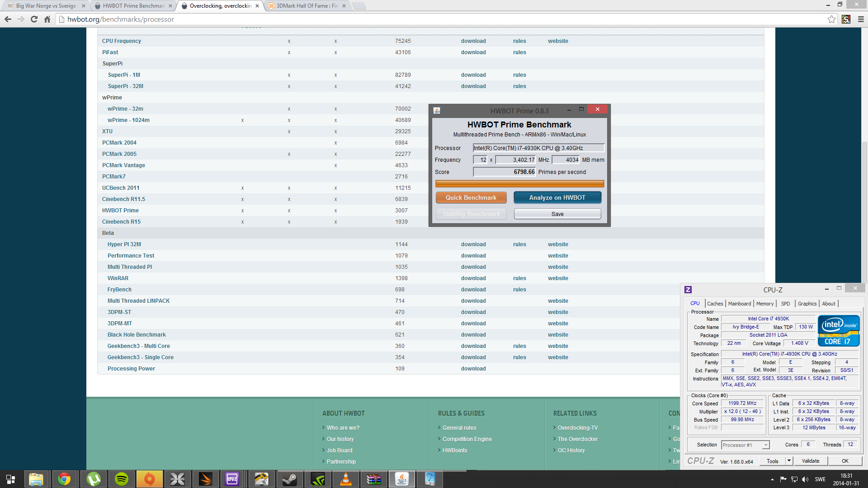Open the Cinebench R15 link
The image size is (868, 488).
(x=121, y=222)
